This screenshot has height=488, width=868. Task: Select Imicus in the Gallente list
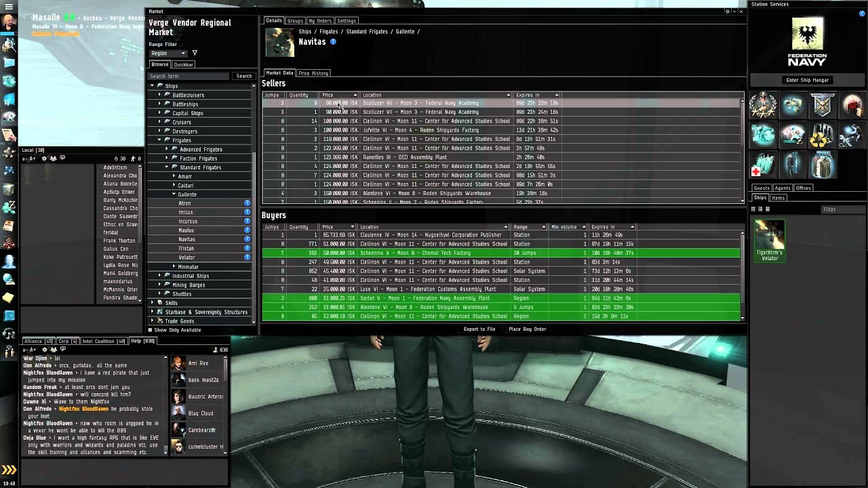pos(186,212)
